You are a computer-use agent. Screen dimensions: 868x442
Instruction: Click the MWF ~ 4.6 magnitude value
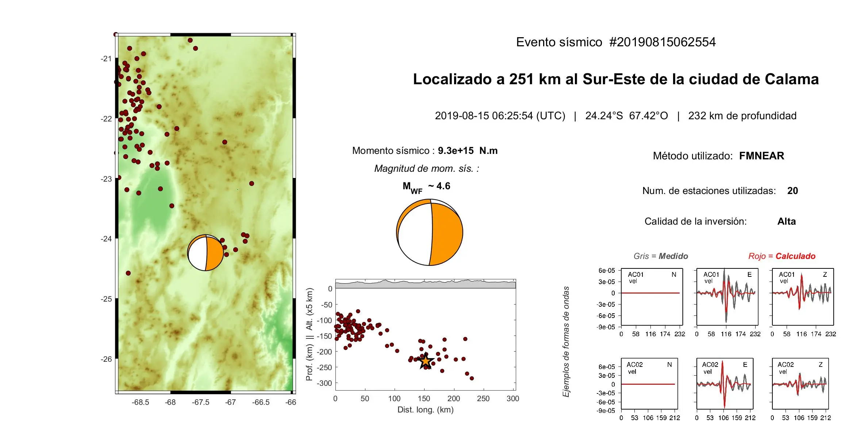click(426, 187)
